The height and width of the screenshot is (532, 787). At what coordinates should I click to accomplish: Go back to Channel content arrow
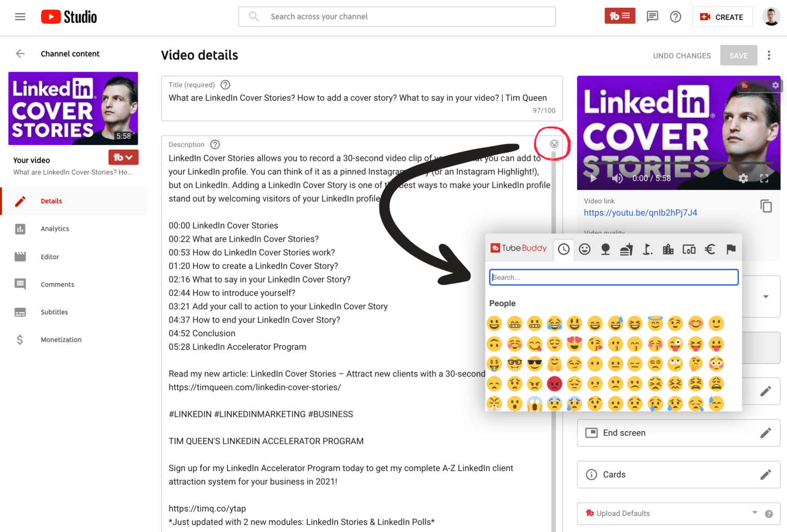click(20, 54)
